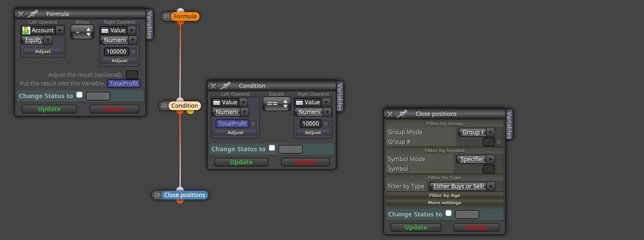Open Condition right operand Value dropdown
644x240 pixels.
tap(326, 102)
